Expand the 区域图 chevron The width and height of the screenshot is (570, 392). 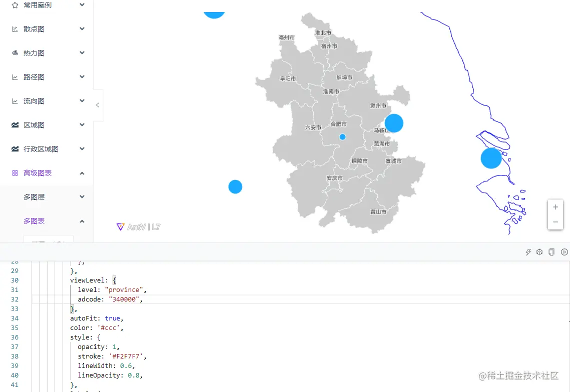[82, 124]
